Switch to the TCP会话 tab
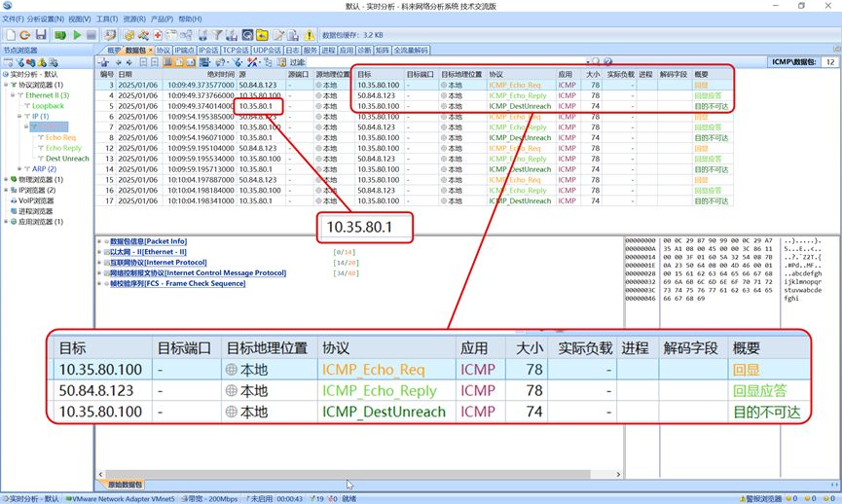Image resolution: width=842 pixels, height=504 pixels. click(236, 50)
